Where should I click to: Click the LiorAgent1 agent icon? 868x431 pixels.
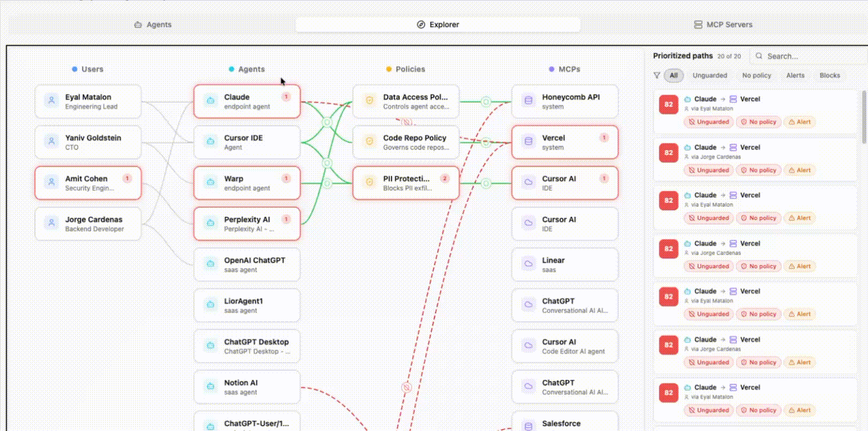pos(210,304)
